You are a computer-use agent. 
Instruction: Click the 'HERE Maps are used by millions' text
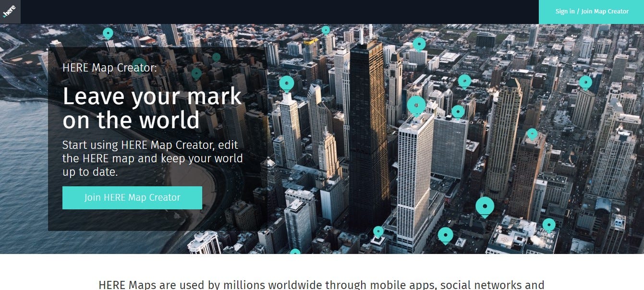pyautogui.click(x=321, y=285)
